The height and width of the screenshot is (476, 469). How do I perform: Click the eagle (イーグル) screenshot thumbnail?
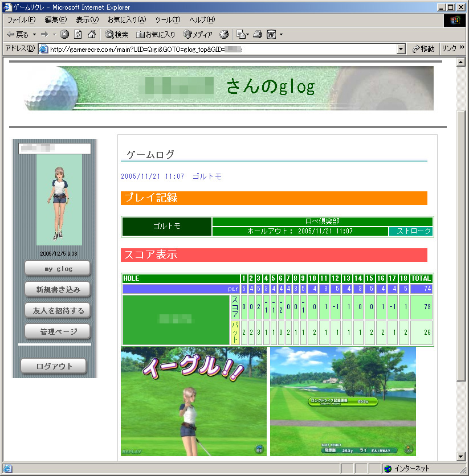[194, 401]
